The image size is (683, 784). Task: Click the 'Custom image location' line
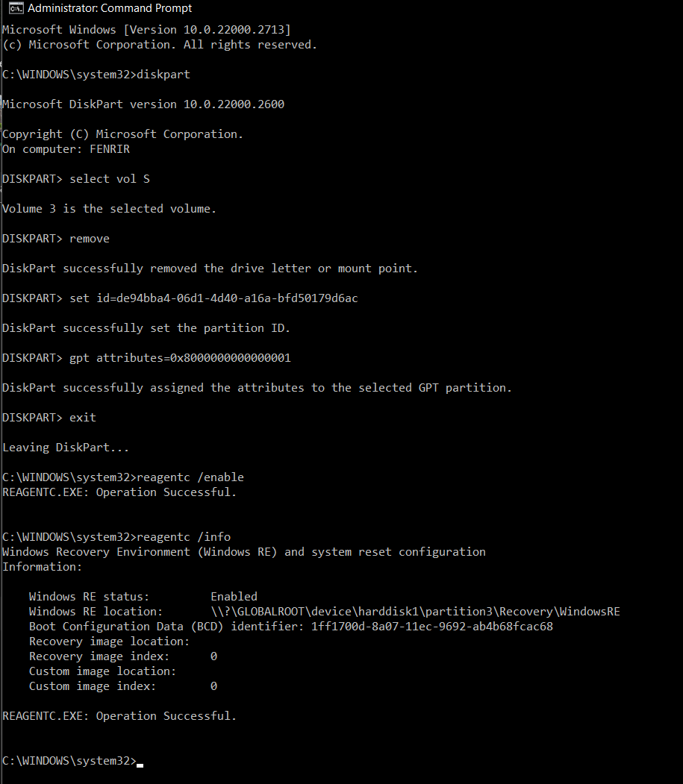pos(102,671)
